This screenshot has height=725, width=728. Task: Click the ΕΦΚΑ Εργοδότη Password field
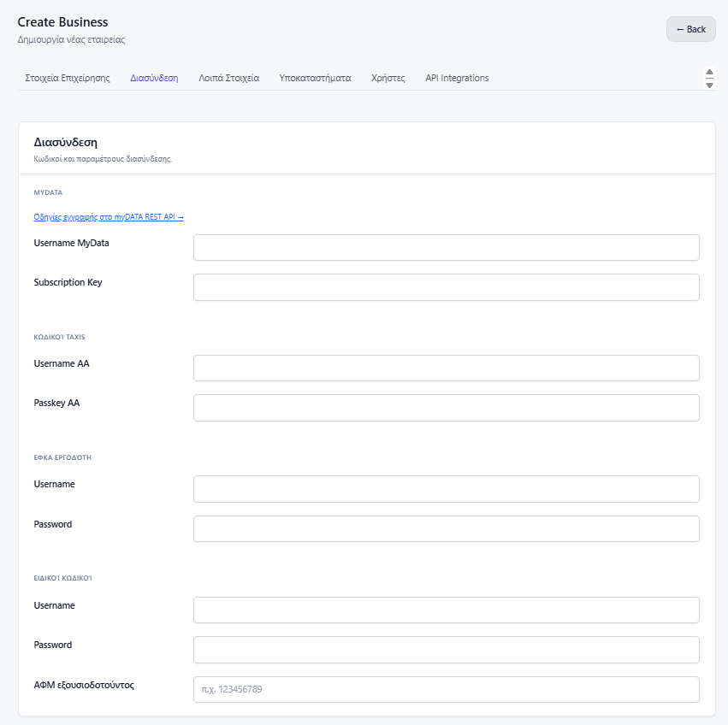(447, 528)
